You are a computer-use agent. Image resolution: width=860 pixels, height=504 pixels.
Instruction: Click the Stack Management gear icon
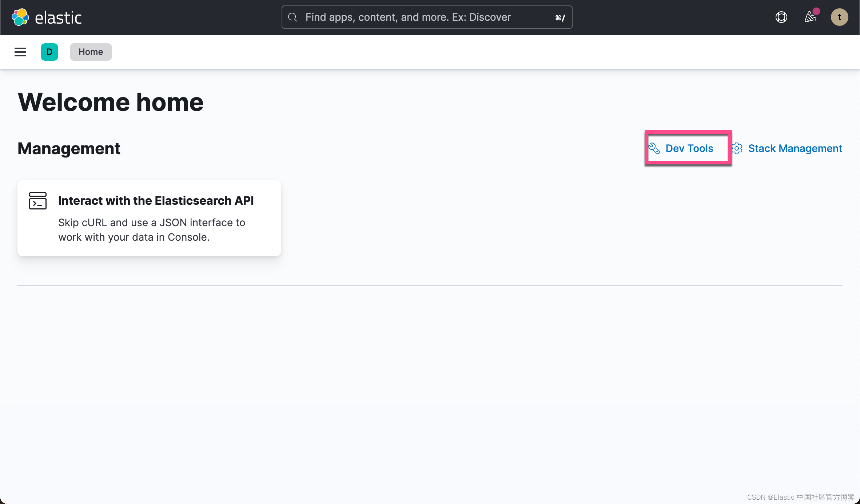(x=737, y=148)
